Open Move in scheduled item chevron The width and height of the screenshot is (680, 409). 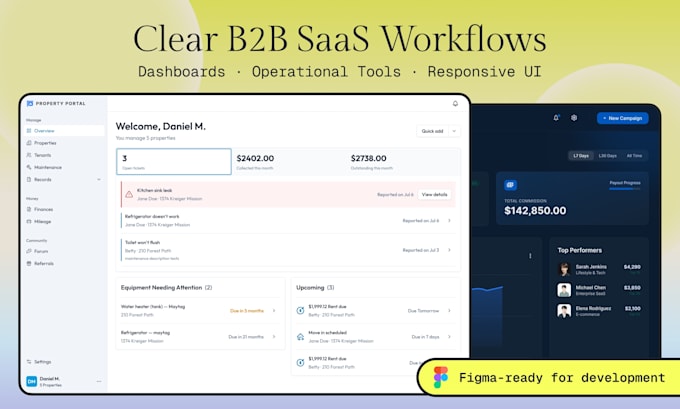[449, 337]
